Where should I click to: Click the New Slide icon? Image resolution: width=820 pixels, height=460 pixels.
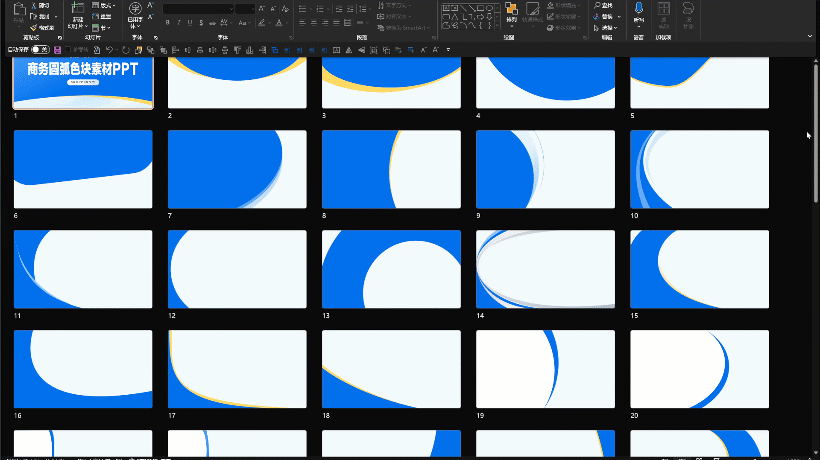77,7
